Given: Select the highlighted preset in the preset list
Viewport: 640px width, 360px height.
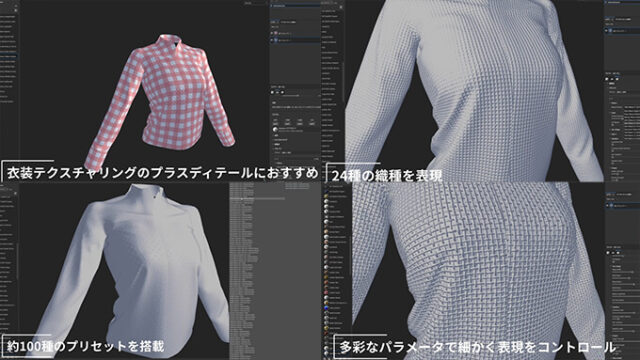Looking at the screenshot, I should [x=257, y=198].
